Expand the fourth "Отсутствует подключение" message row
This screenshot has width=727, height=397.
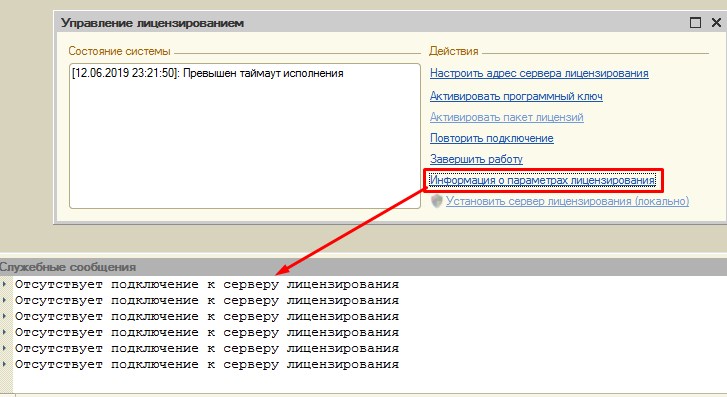point(4,332)
